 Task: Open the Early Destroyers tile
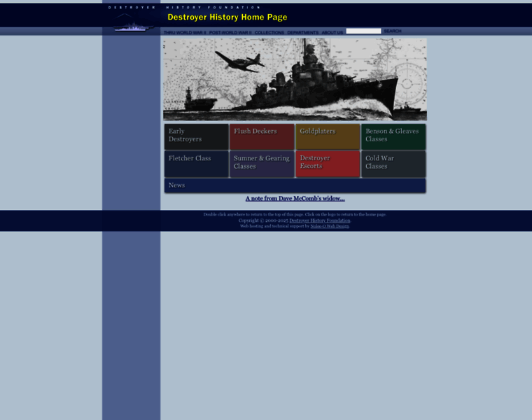click(x=197, y=136)
